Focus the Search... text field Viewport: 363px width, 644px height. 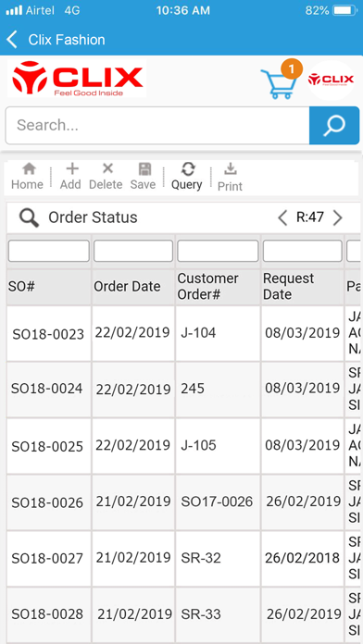pyautogui.click(x=157, y=125)
